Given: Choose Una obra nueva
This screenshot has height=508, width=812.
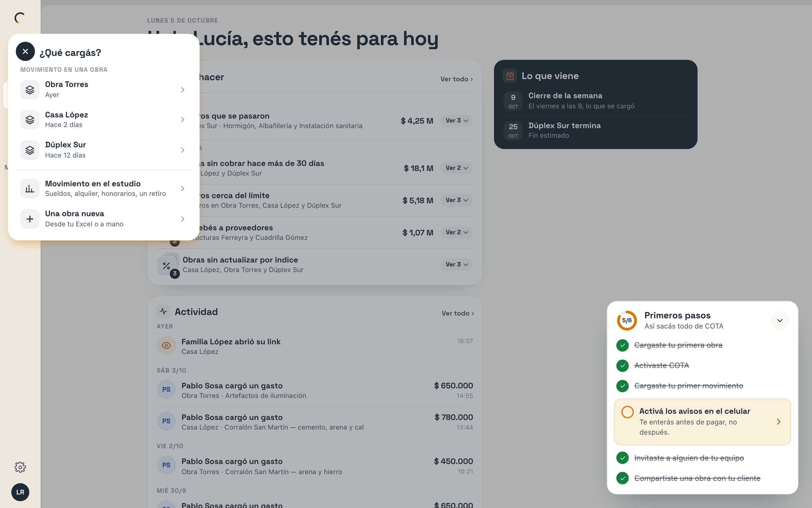Looking at the screenshot, I should pos(104,219).
